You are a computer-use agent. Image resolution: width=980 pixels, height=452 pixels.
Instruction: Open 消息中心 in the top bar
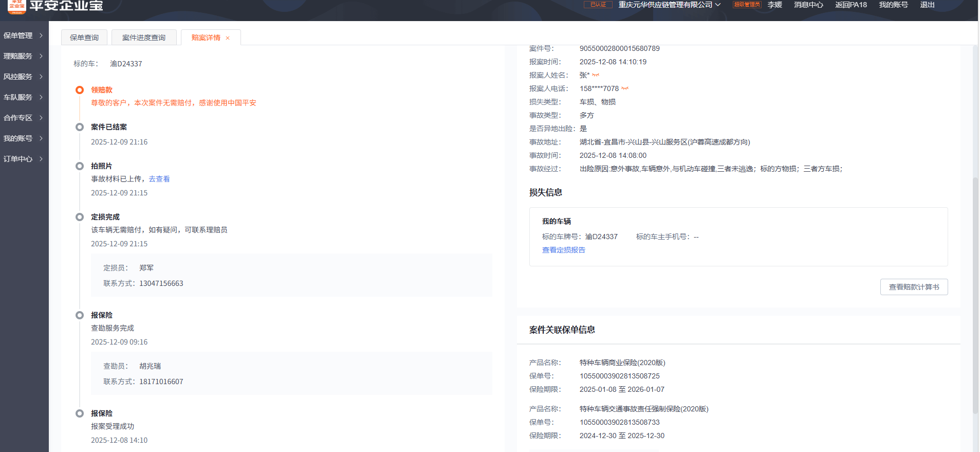click(x=808, y=5)
